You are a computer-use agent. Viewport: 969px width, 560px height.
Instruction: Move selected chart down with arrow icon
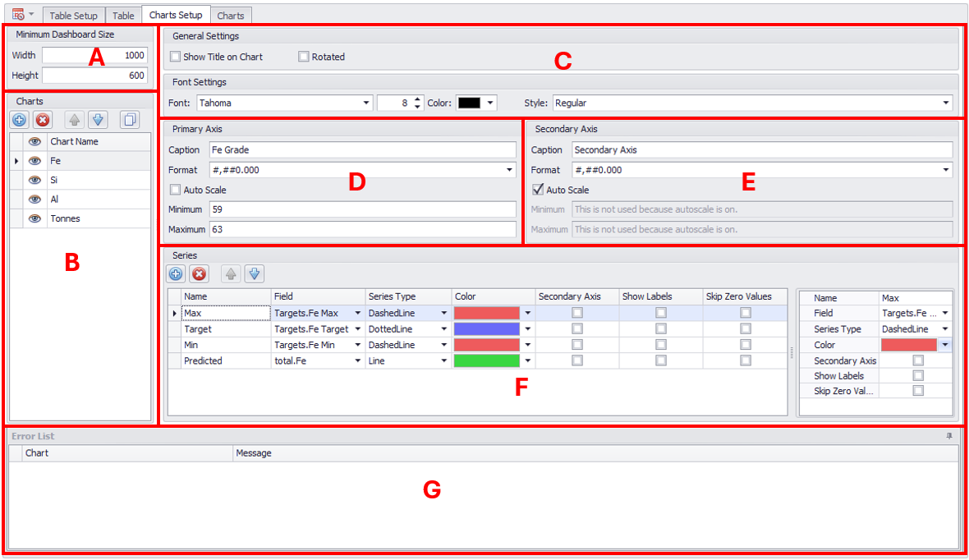[98, 120]
